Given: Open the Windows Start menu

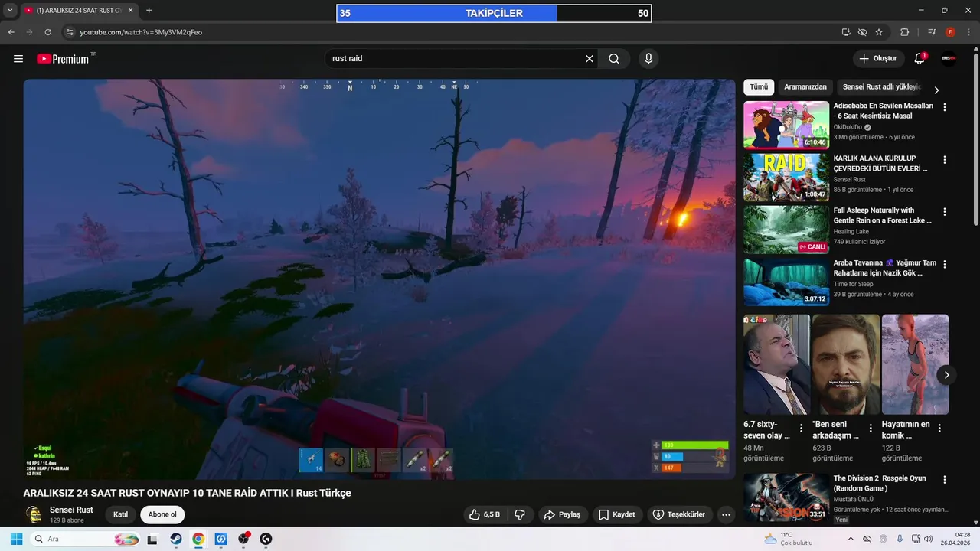Looking at the screenshot, I should point(16,539).
